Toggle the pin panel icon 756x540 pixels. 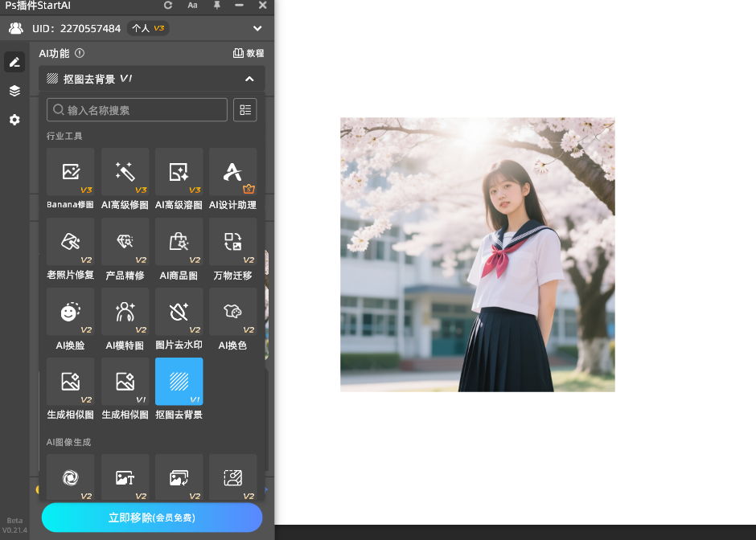216,6
